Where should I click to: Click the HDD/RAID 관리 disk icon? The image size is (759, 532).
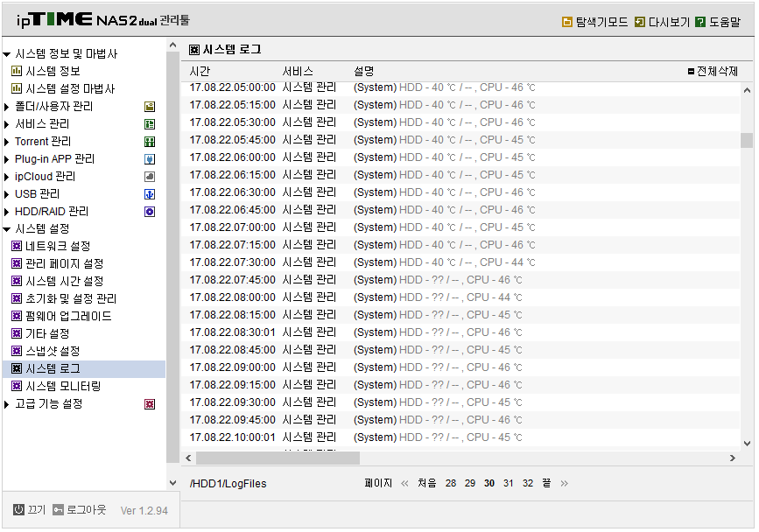(x=150, y=212)
